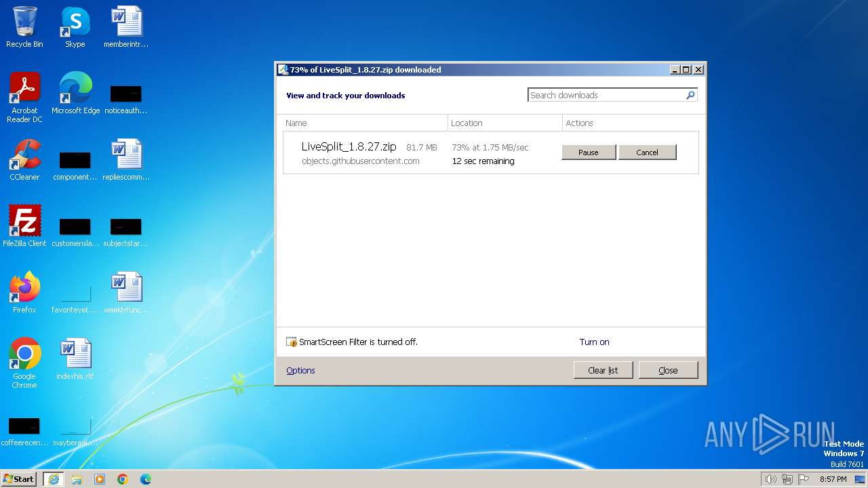Launch Skype from the desktop
This screenshot has height=488, width=868.
coord(75,27)
